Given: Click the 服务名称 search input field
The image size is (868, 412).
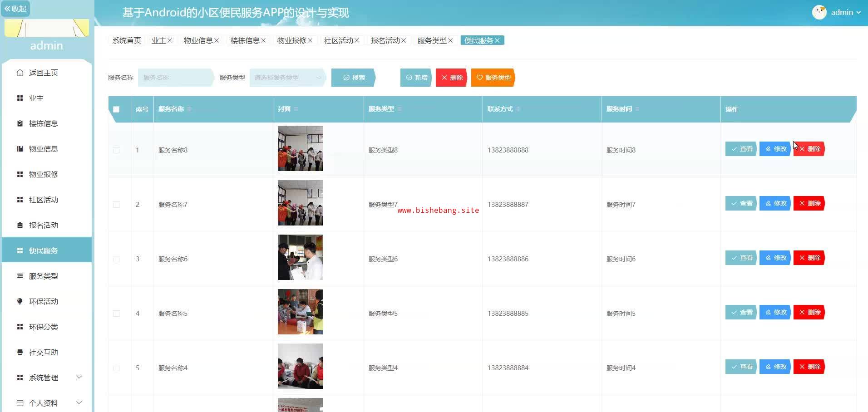Looking at the screenshot, I should click(x=176, y=78).
